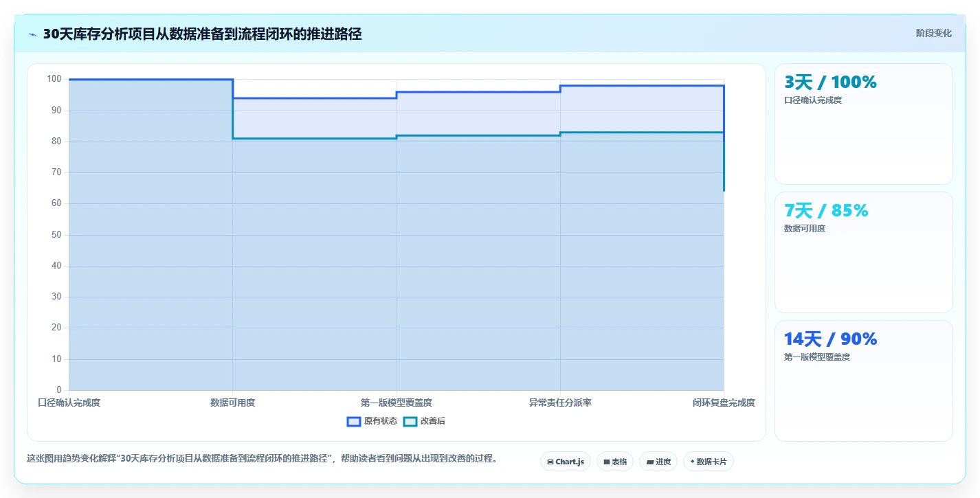Click the 第一版模型覆盖度 x-axis label
Image resolution: width=980 pixels, height=498 pixels.
click(397, 403)
